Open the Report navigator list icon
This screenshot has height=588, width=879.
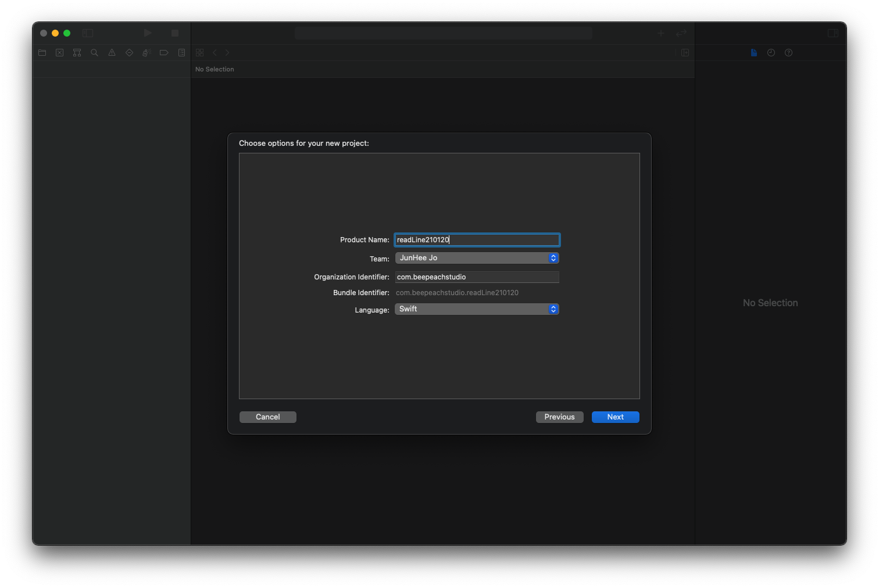pos(181,52)
